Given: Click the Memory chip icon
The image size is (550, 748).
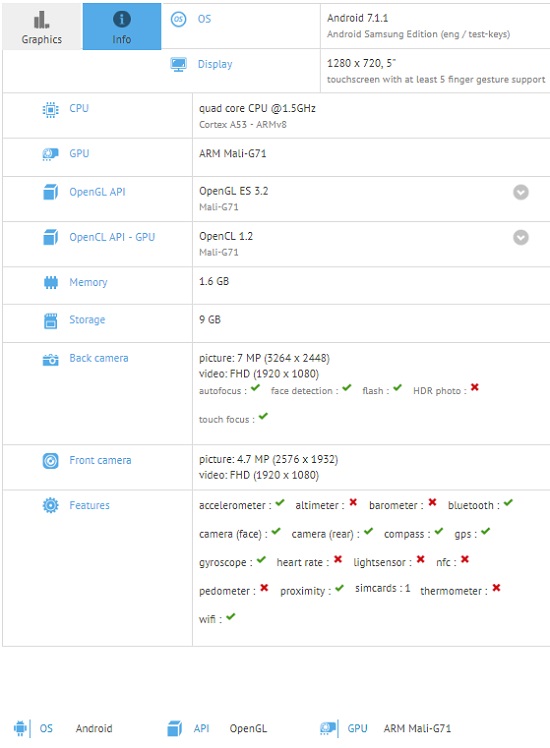Looking at the screenshot, I should 50,282.
